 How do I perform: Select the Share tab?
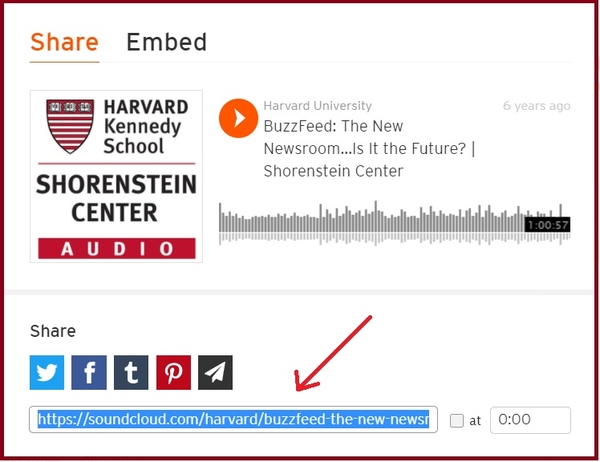point(64,42)
